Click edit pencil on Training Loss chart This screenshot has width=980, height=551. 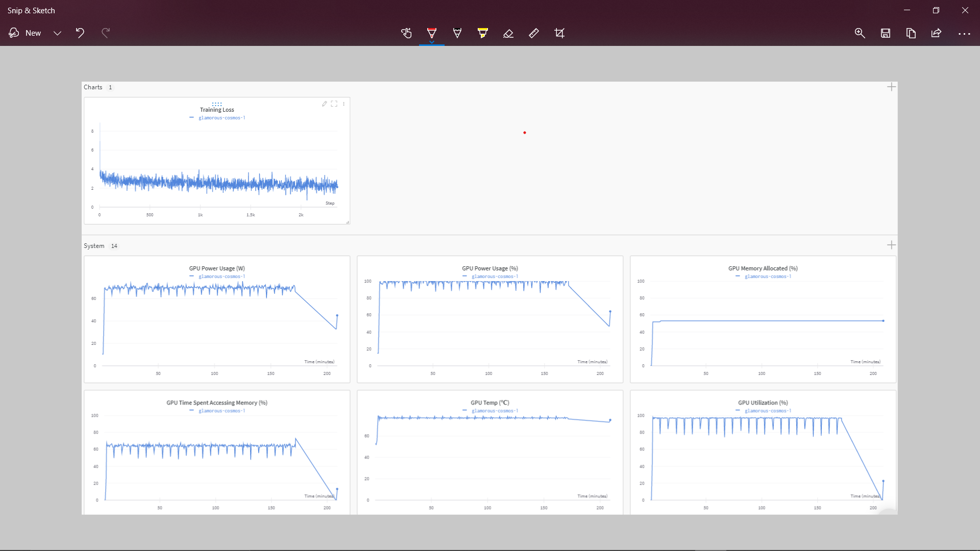[x=324, y=104]
